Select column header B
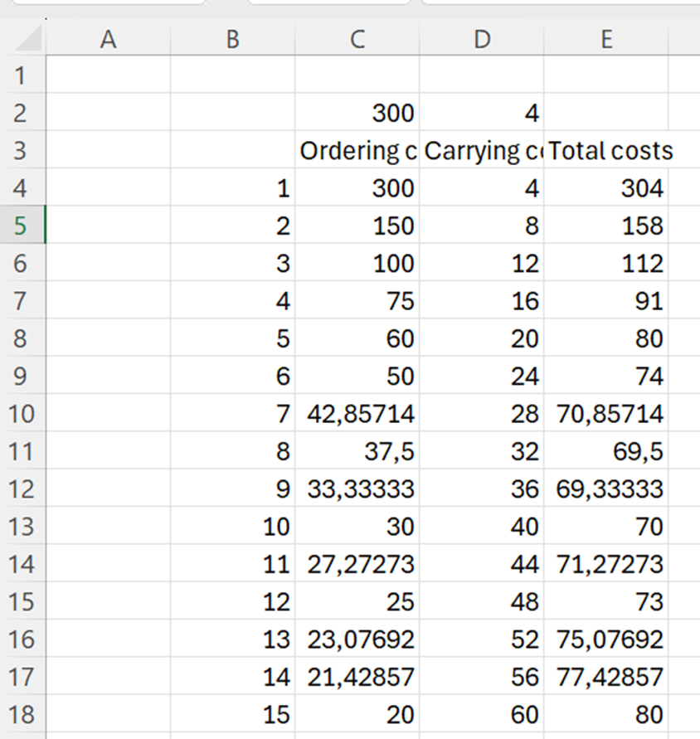Viewport: 700px width, 739px height. coord(232,38)
